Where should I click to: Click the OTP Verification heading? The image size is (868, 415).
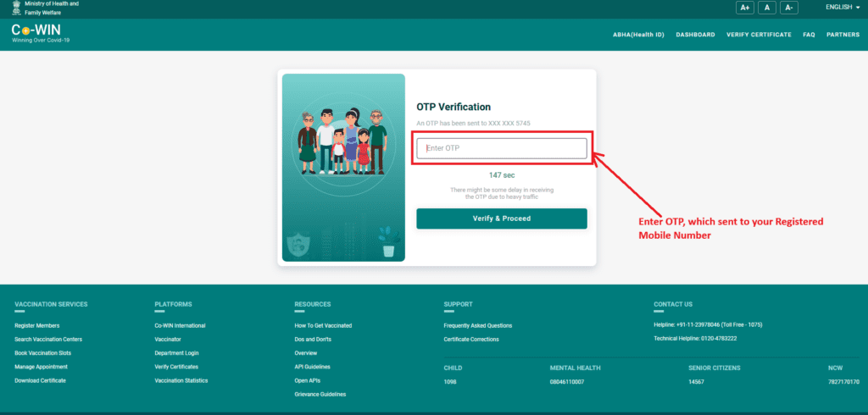pyautogui.click(x=453, y=107)
